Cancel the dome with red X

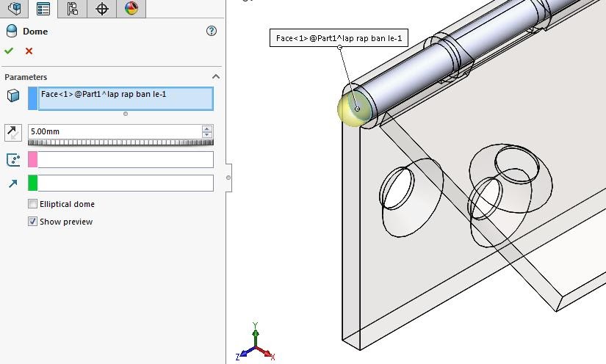[x=29, y=51]
